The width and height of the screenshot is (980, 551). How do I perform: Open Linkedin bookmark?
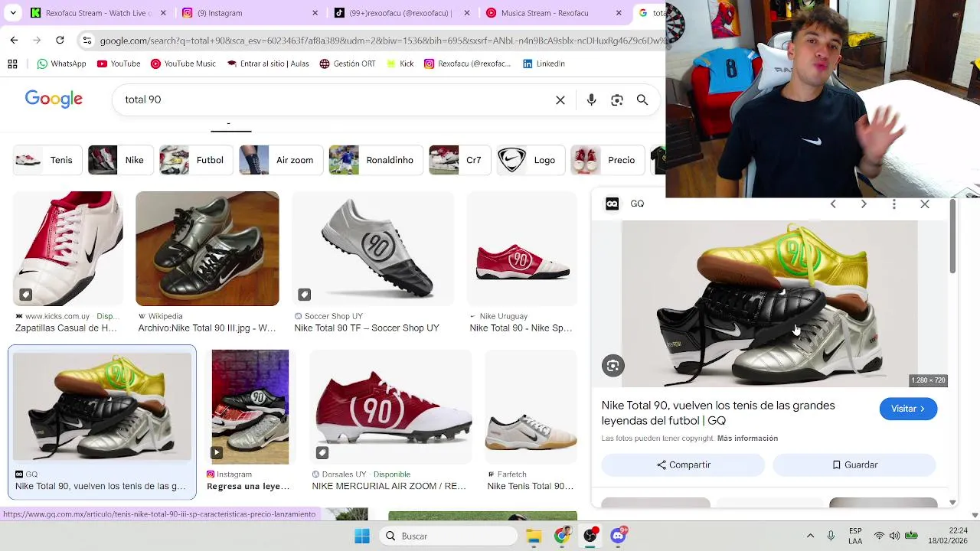pyautogui.click(x=544, y=64)
